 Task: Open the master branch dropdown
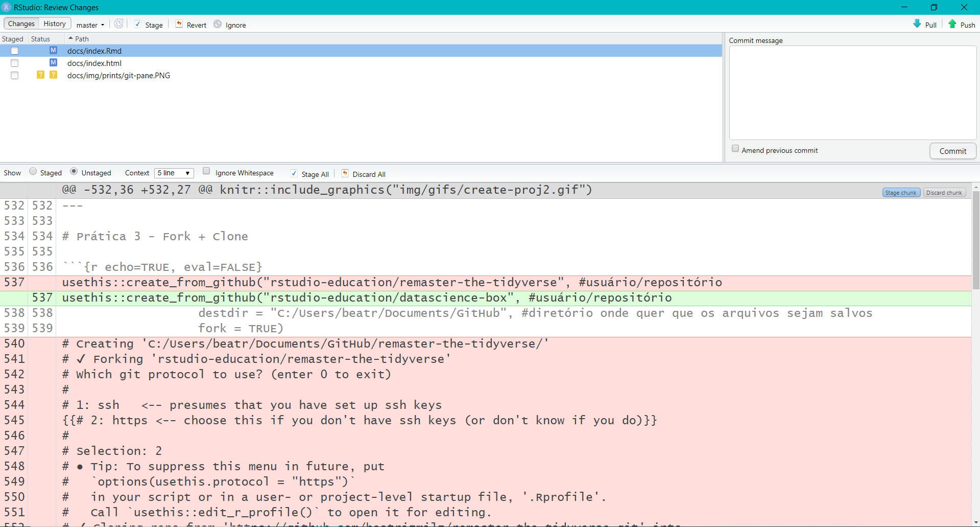[90, 25]
